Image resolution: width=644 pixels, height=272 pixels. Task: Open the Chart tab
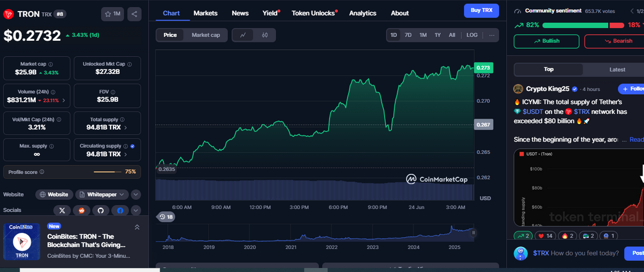tap(171, 13)
